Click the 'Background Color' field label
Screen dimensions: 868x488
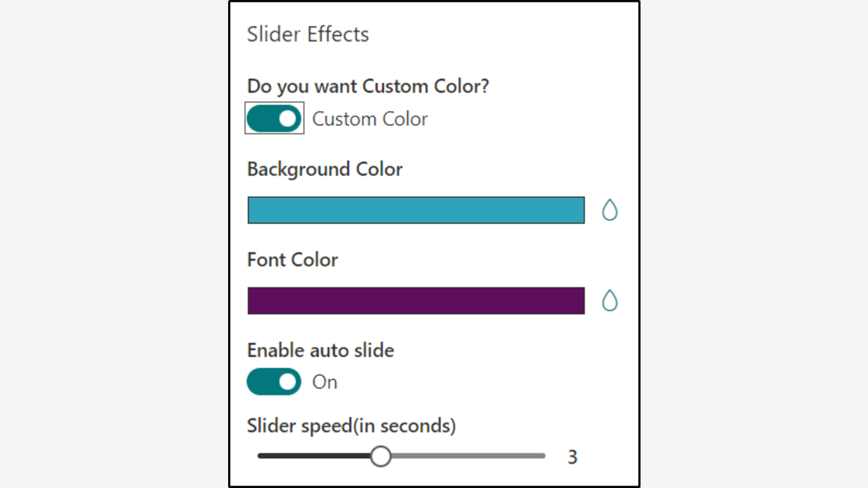tap(325, 169)
